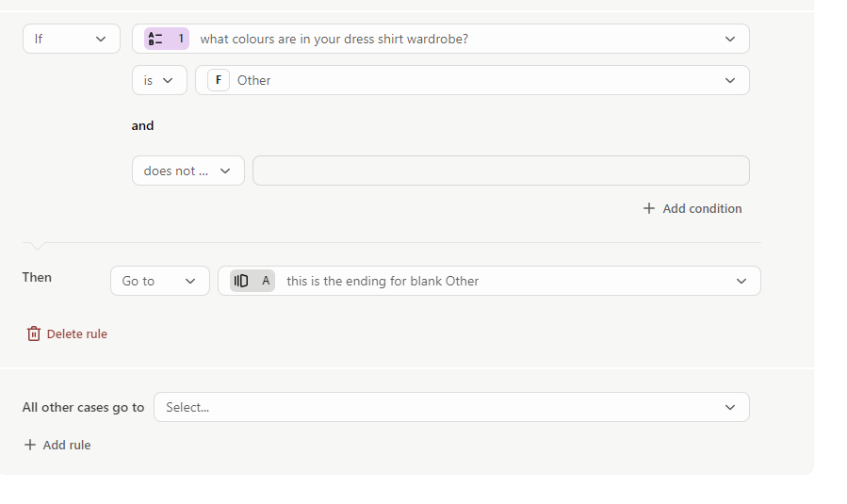Open the 'is' operator dropdown
This screenshot has height=504, width=847.
coord(159,80)
